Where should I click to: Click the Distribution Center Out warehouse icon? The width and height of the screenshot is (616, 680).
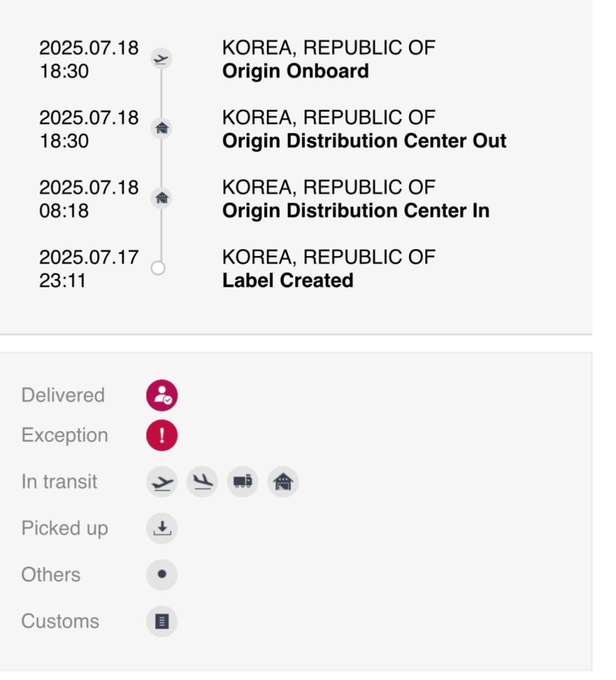click(161, 129)
